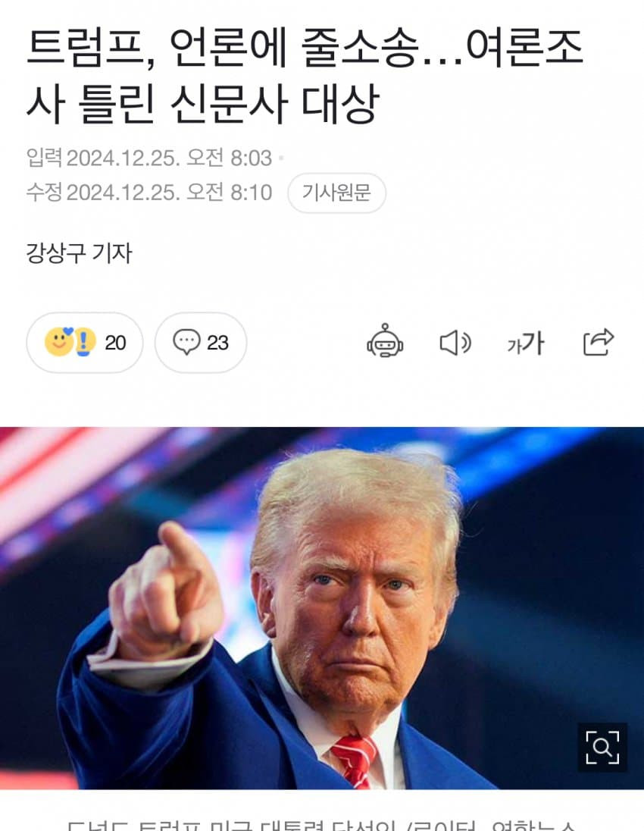The image size is (644, 831).
Task: Enlarge photo with magnifier icon
Action: (x=602, y=748)
